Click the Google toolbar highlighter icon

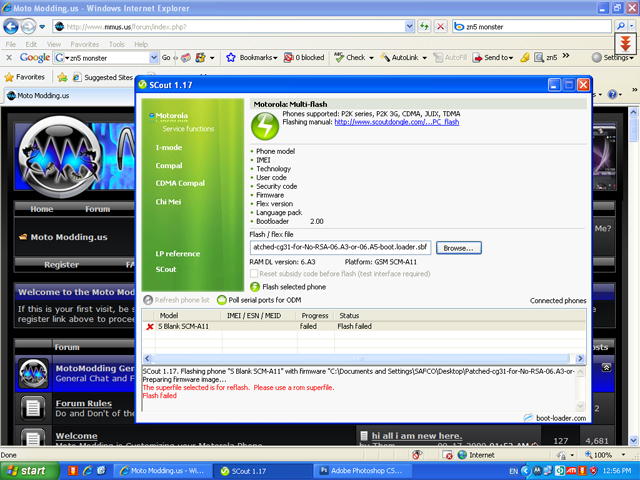click(525, 58)
